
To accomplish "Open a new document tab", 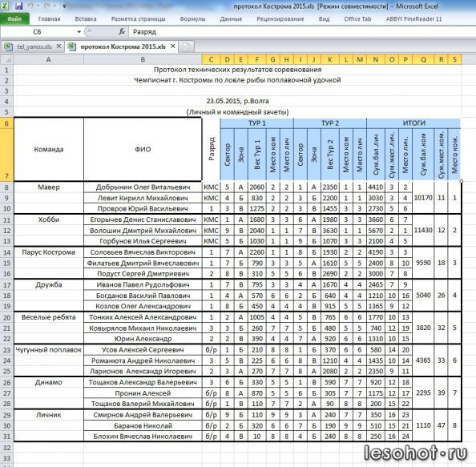I will click(x=186, y=46).
